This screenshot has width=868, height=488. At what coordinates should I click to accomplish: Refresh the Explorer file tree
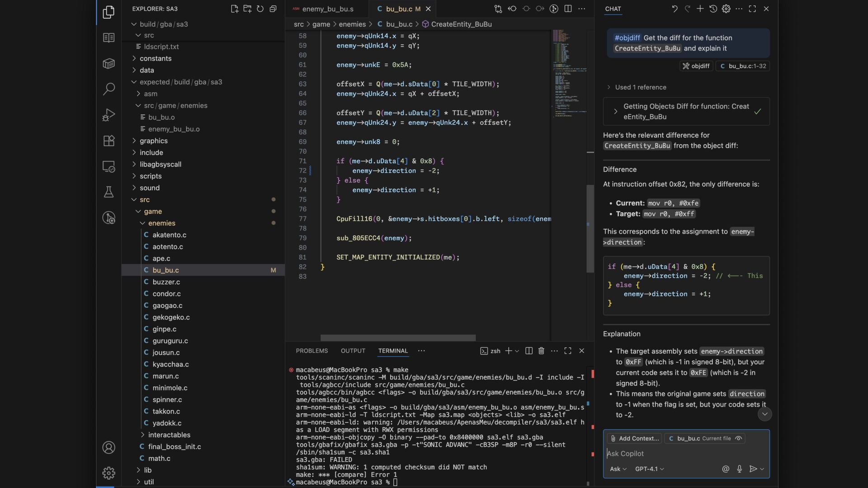point(260,9)
